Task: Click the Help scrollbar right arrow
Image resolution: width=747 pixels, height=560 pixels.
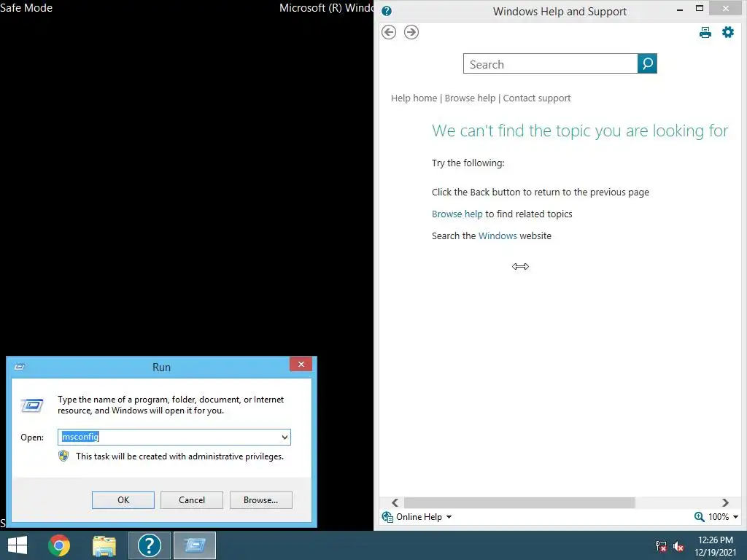Action: [x=725, y=502]
